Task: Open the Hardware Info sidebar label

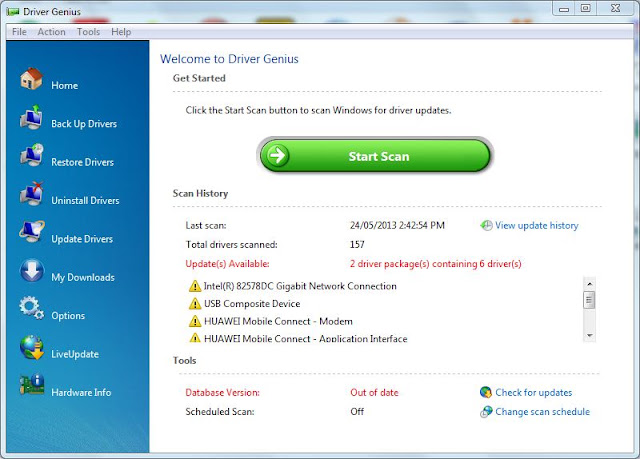Action: click(81, 392)
